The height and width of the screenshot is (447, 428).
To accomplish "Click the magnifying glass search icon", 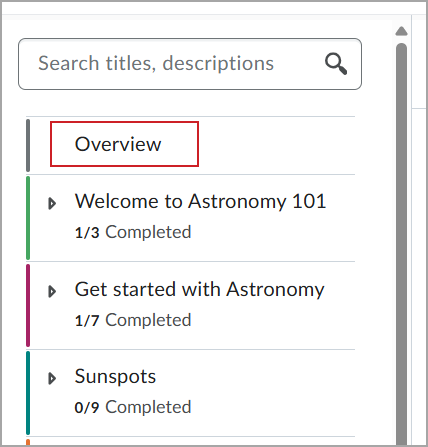I will click(336, 64).
